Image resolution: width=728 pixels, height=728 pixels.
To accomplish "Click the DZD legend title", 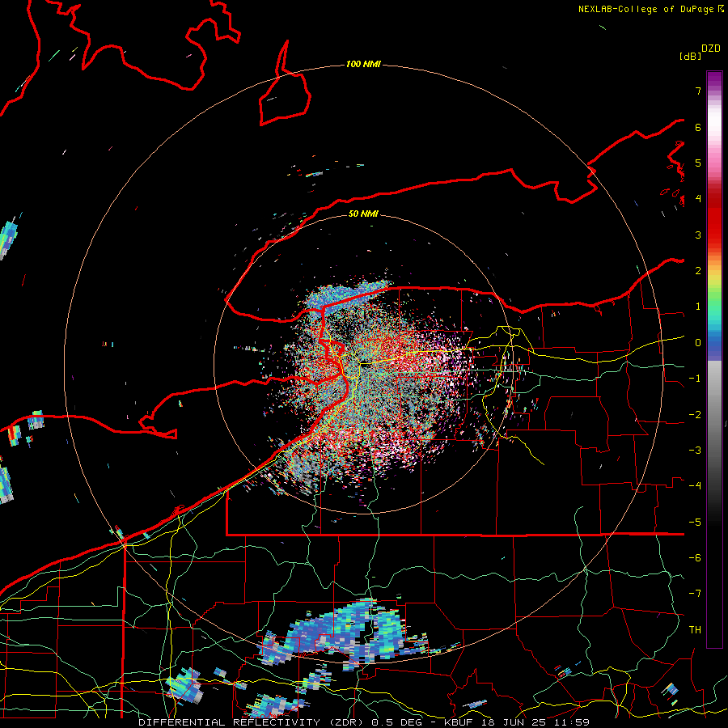I will point(711,49).
